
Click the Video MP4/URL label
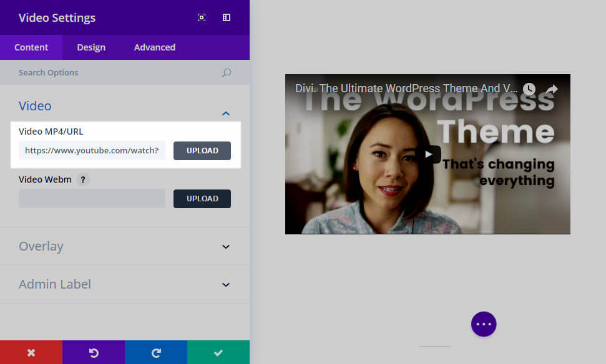51,132
